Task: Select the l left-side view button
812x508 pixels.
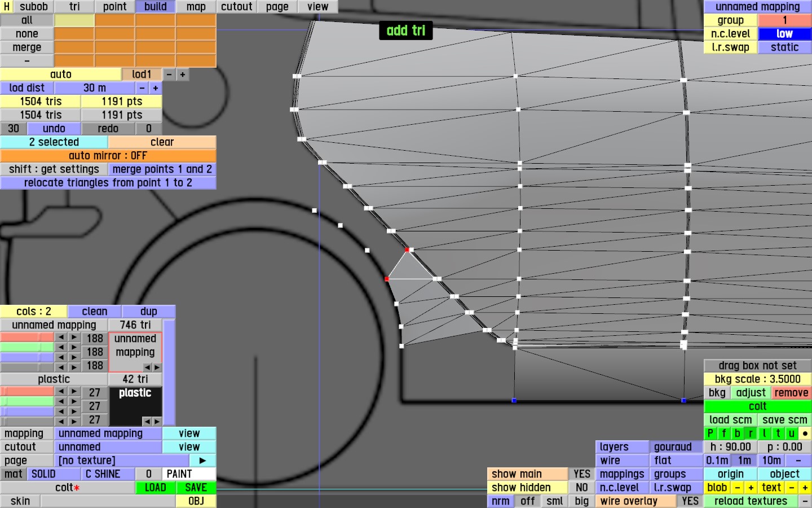Action: pos(765,433)
